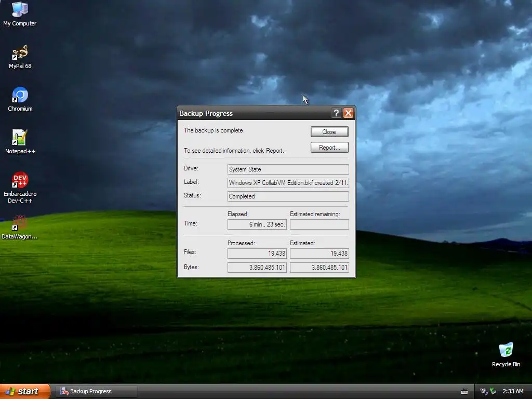The height and width of the screenshot is (399, 532).
Task: Click the Estimated bytes value 3,860,485,101
Action: pyautogui.click(x=320, y=268)
